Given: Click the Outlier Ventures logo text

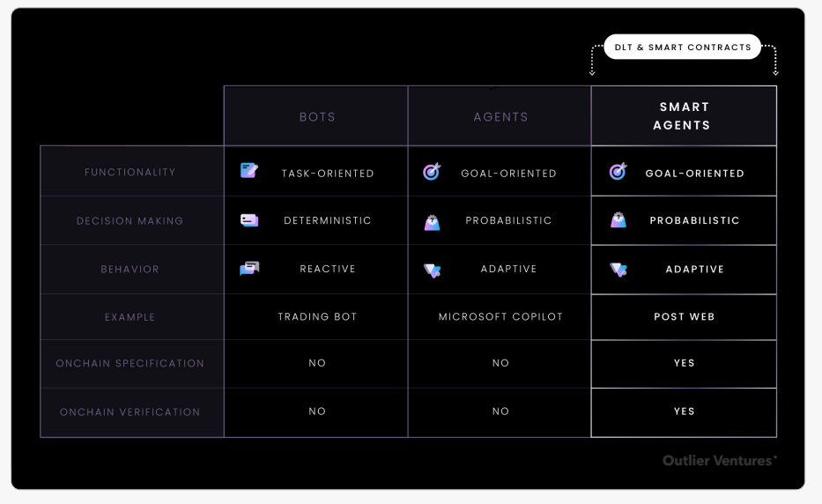Looking at the screenshot, I should pyautogui.click(x=720, y=460).
